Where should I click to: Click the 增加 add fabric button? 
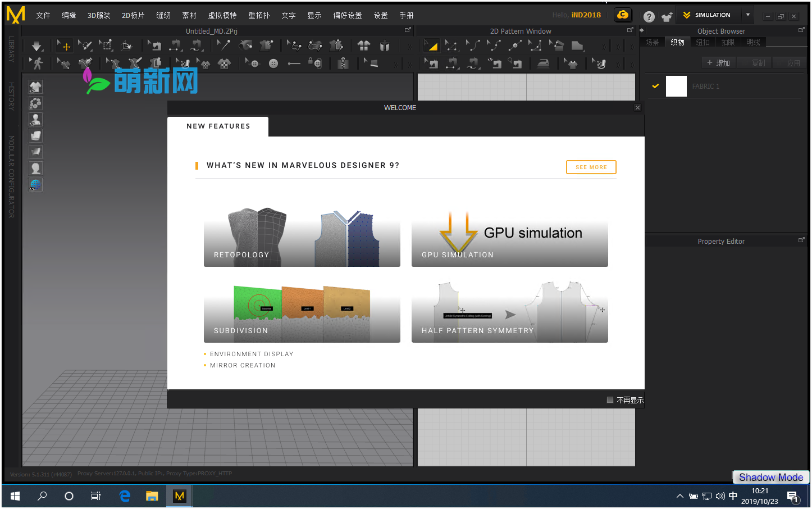(x=719, y=63)
